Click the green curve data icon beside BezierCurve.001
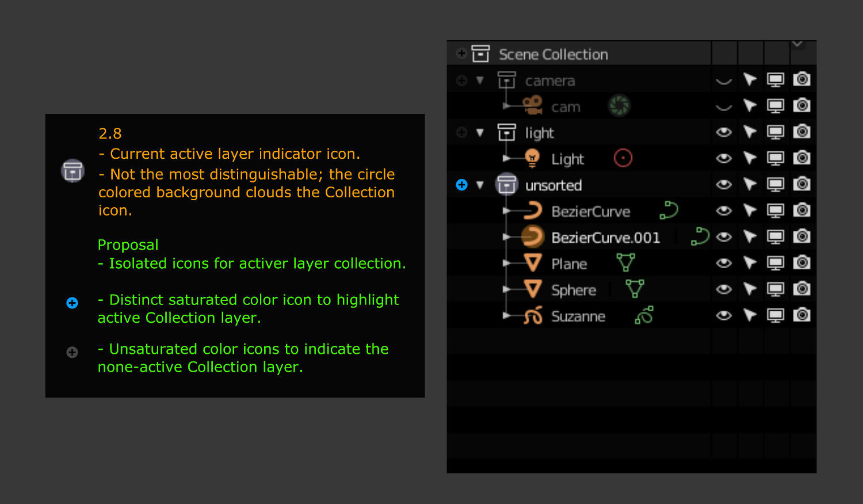Viewport: 863px width, 504px height. (x=700, y=236)
